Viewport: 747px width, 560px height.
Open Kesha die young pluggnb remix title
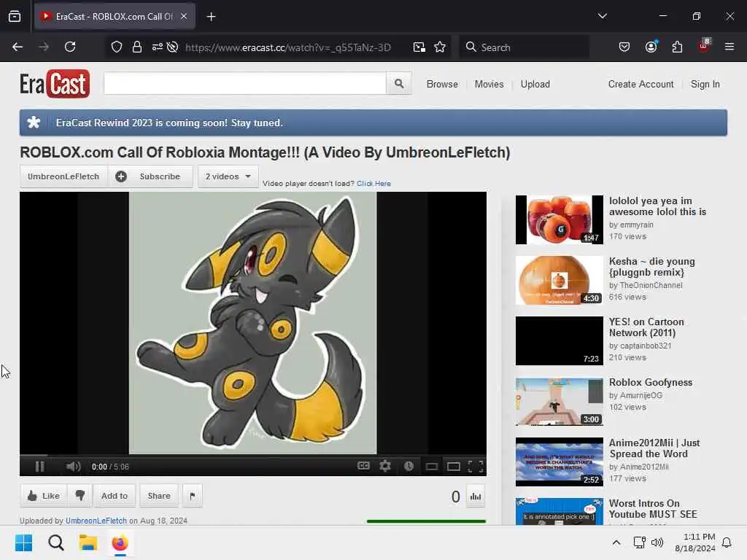tap(651, 267)
